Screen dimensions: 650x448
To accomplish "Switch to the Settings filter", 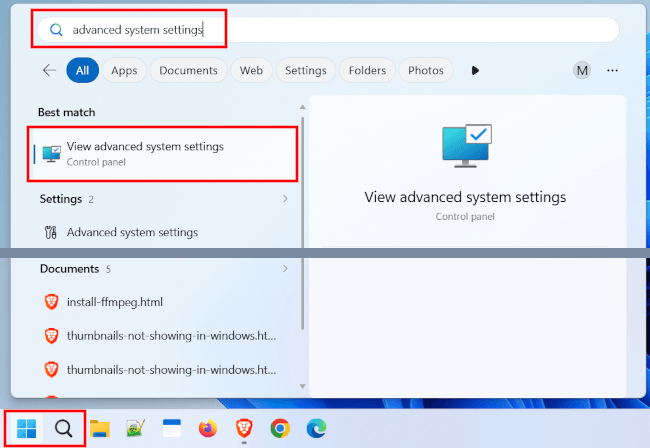I will point(306,70).
